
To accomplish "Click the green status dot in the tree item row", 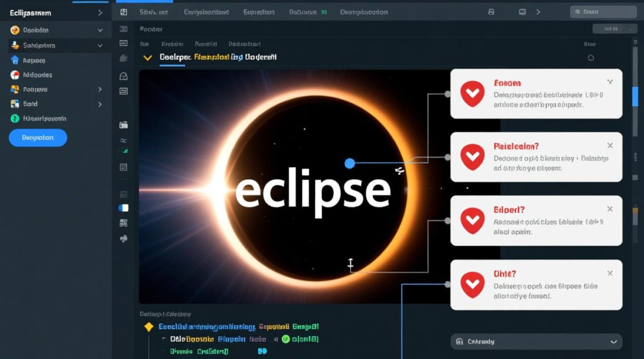I will (x=286, y=339).
